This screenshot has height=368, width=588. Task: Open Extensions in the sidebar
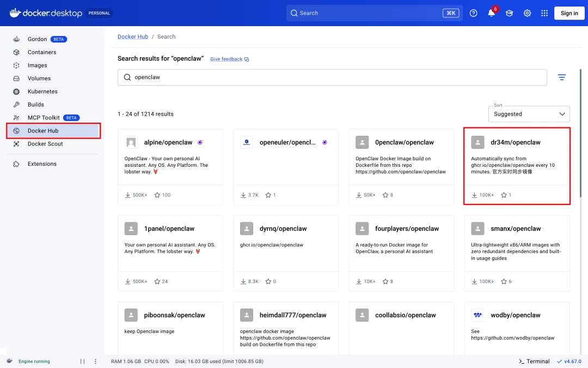tap(52, 164)
